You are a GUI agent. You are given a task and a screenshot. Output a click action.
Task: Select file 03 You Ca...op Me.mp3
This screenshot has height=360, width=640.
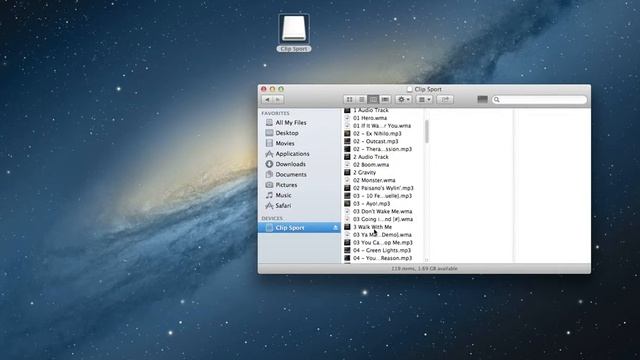coord(383,242)
